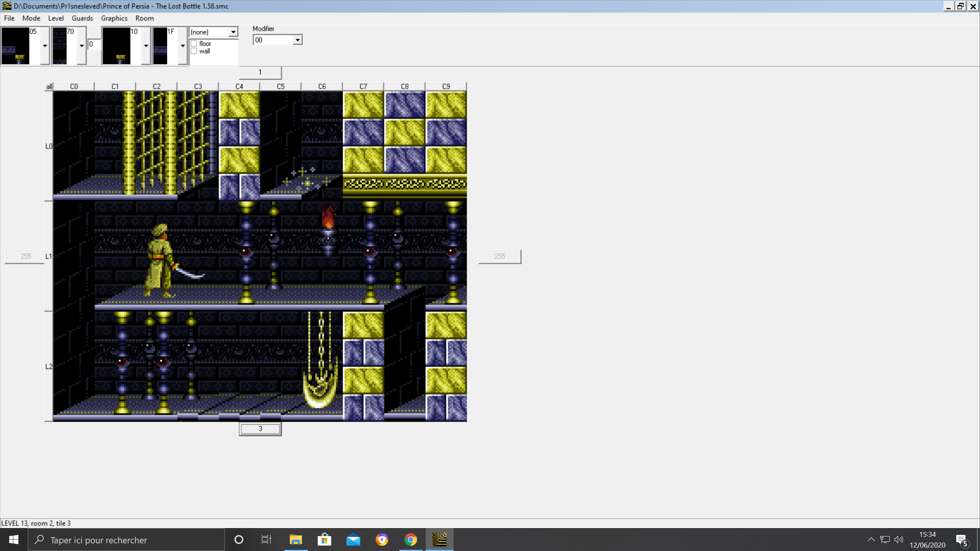The width and height of the screenshot is (980, 551).
Task: Open Google Chrome from taskbar
Action: (410, 540)
